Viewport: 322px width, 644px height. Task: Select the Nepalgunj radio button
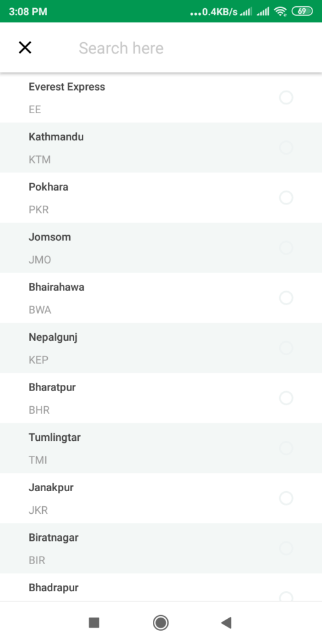coord(286,348)
